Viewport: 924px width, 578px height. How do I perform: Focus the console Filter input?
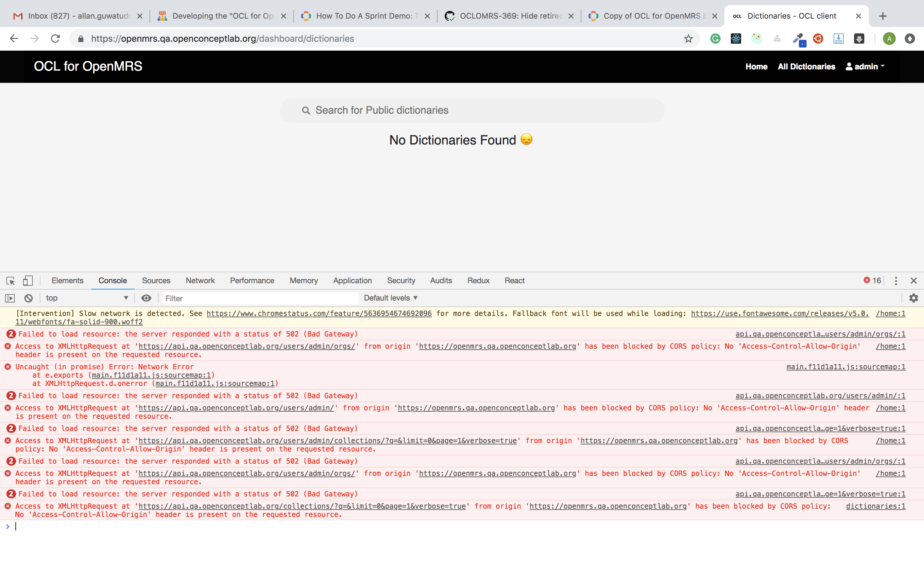click(261, 298)
